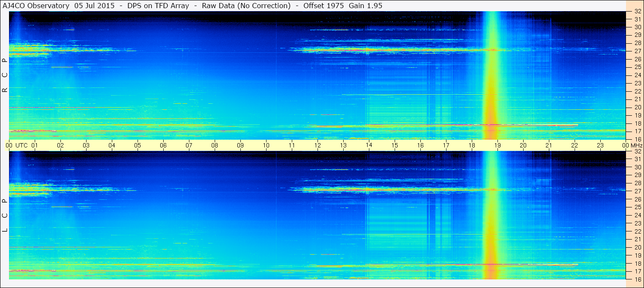Click the vertical "R C P" panel label
The width and height of the screenshot is (644, 288).
5,75
